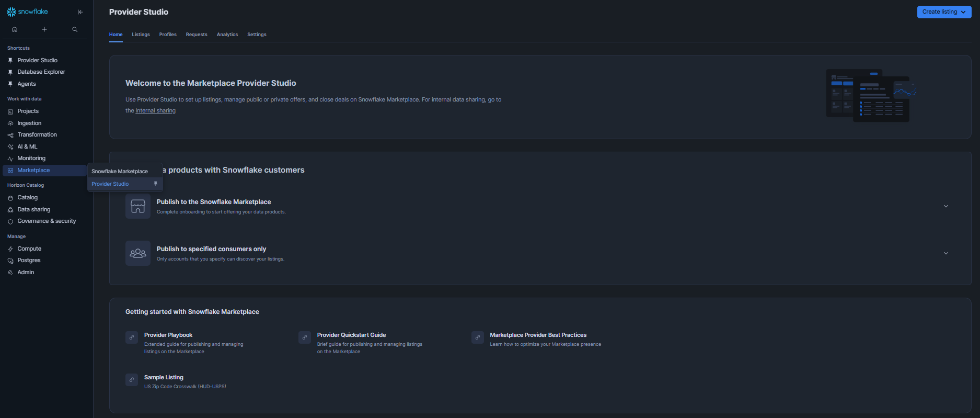
Task: Click the link icon beside Provider Quickstart Guide
Action: coord(305,337)
